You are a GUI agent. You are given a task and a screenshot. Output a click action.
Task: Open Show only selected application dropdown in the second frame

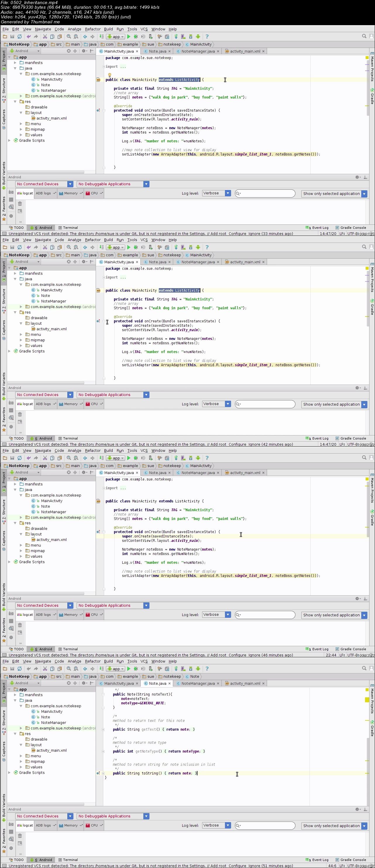coord(334,404)
